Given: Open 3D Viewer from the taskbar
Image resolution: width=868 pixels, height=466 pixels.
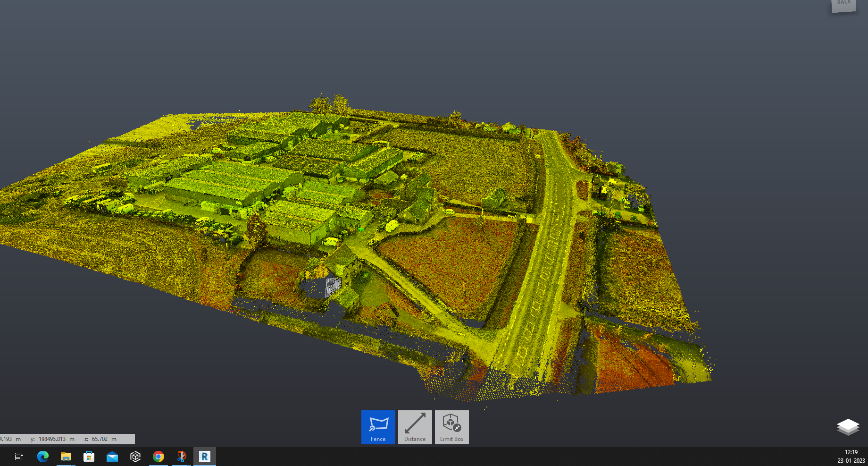Looking at the screenshot, I should coord(135,456).
